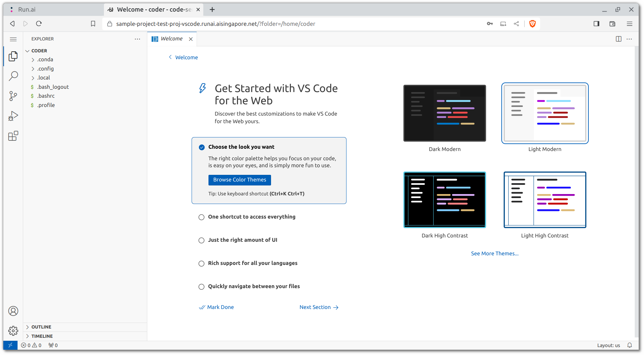Click Mark Done link

[x=216, y=307]
